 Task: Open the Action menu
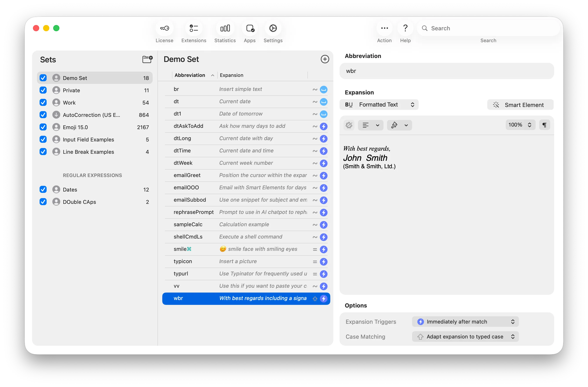click(384, 28)
